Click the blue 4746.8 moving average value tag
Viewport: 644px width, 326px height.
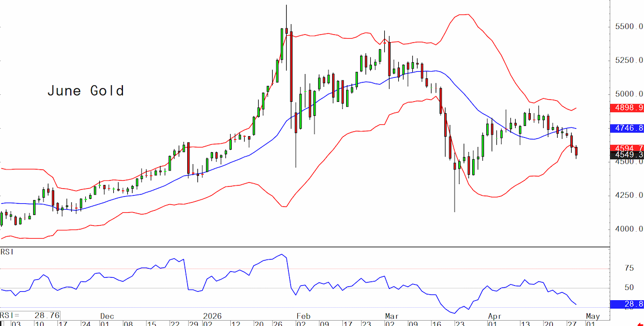(627, 129)
